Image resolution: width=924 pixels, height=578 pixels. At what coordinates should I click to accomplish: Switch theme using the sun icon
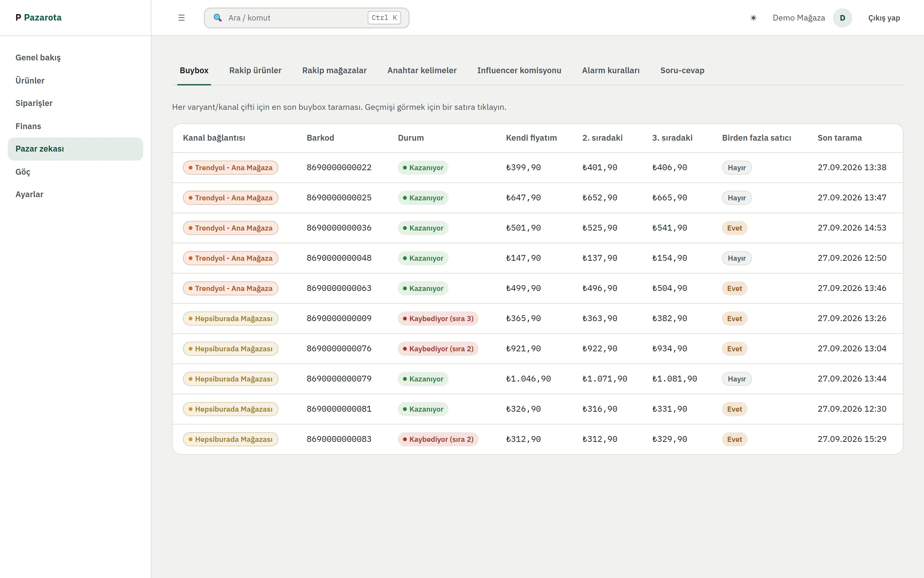click(753, 18)
